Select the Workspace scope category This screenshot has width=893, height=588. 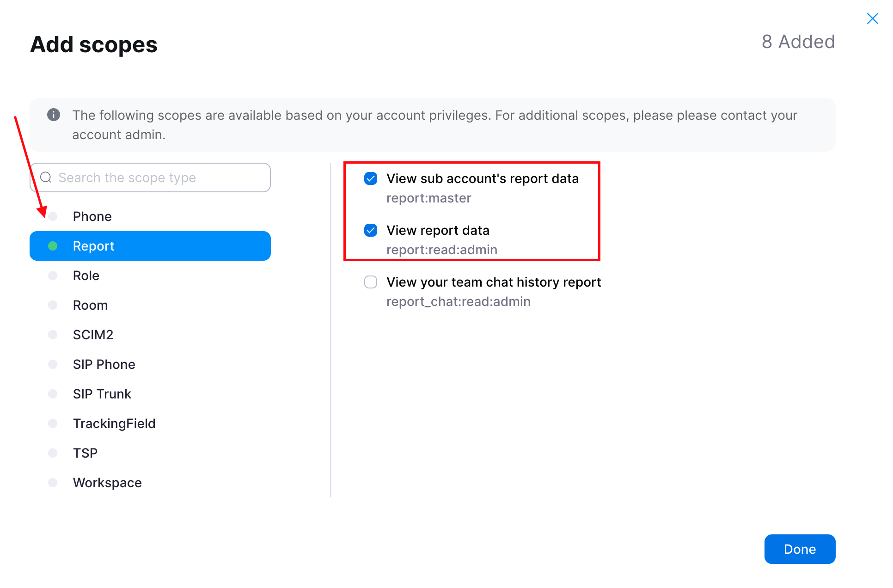150,483
